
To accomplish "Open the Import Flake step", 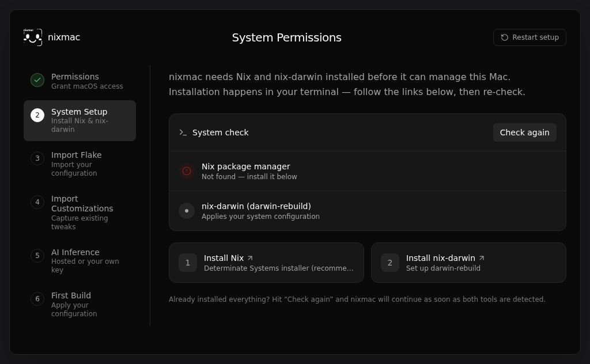I will 80,164.
